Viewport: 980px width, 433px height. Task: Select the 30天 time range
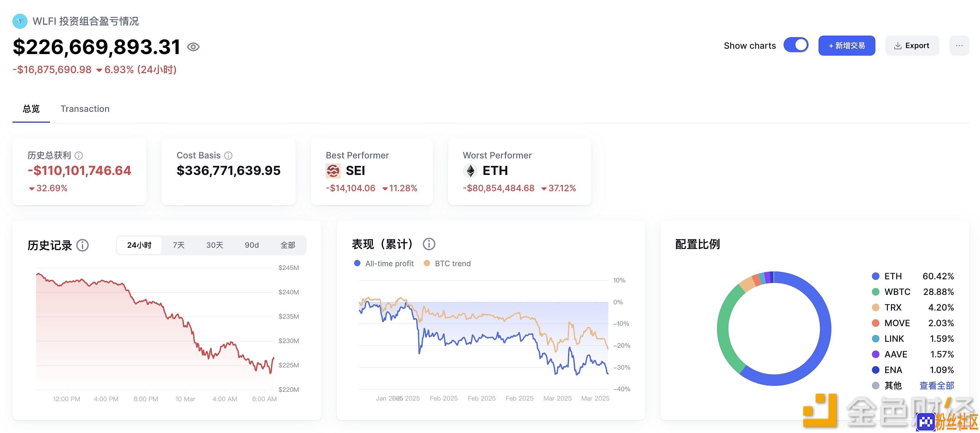click(215, 246)
